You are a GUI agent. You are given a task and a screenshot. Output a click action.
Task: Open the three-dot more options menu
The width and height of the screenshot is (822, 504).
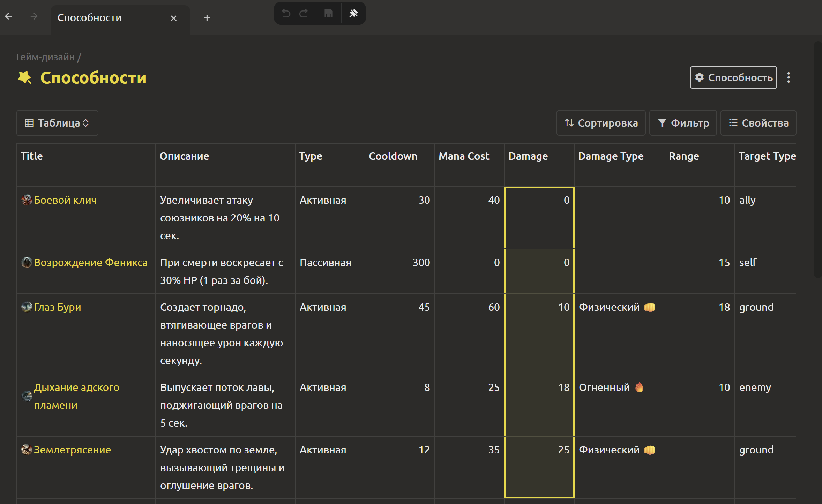tap(789, 77)
